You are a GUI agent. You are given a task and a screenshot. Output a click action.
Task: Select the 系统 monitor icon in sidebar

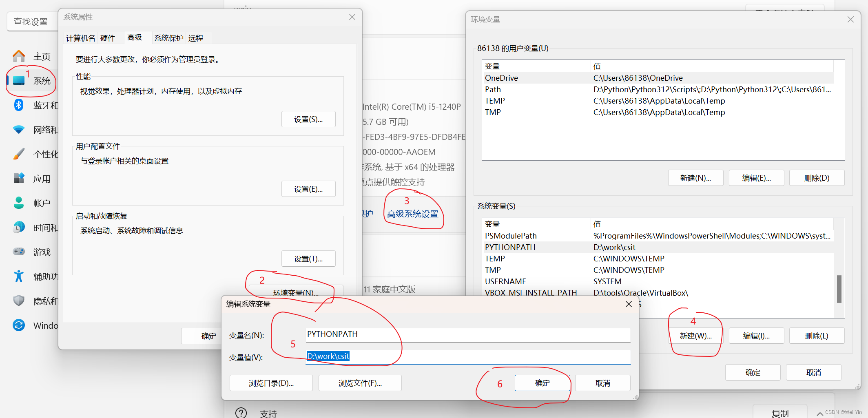pyautogui.click(x=19, y=80)
